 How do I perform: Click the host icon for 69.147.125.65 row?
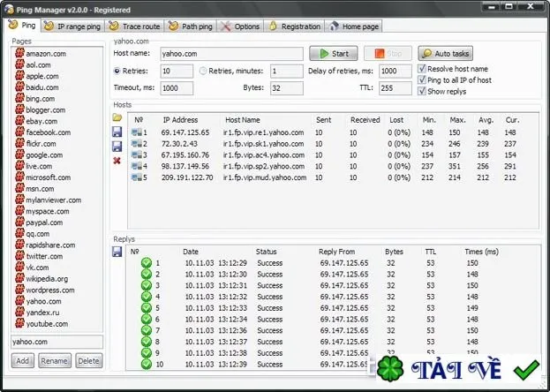[x=137, y=132]
